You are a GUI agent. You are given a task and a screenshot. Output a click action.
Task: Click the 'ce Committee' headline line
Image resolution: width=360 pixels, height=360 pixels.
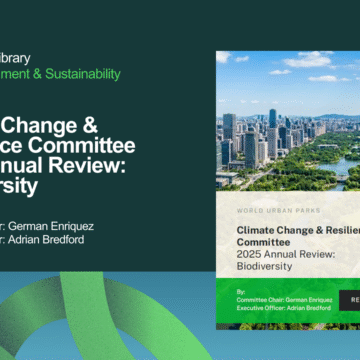tap(68, 146)
